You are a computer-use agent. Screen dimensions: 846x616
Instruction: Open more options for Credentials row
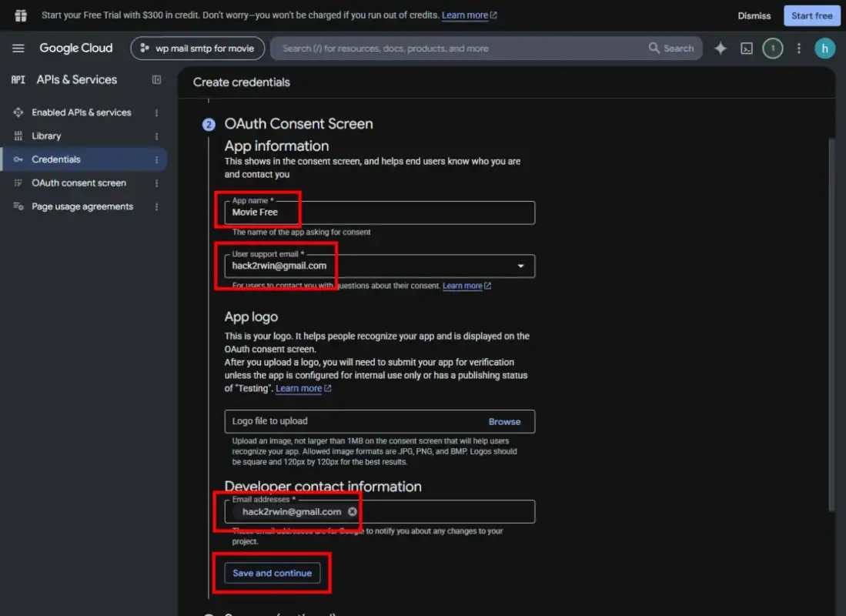[156, 159]
